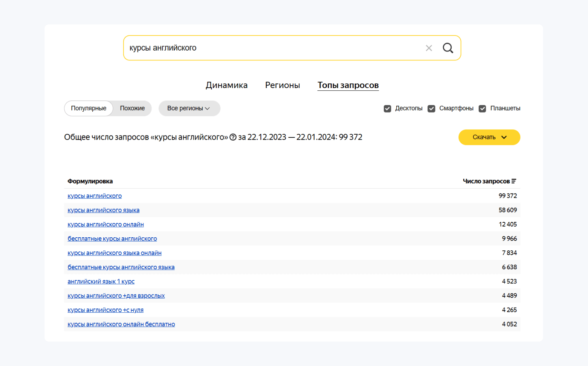Open the Все регионы dropdown
Screen dimensions: 588x366
[189, 108]
